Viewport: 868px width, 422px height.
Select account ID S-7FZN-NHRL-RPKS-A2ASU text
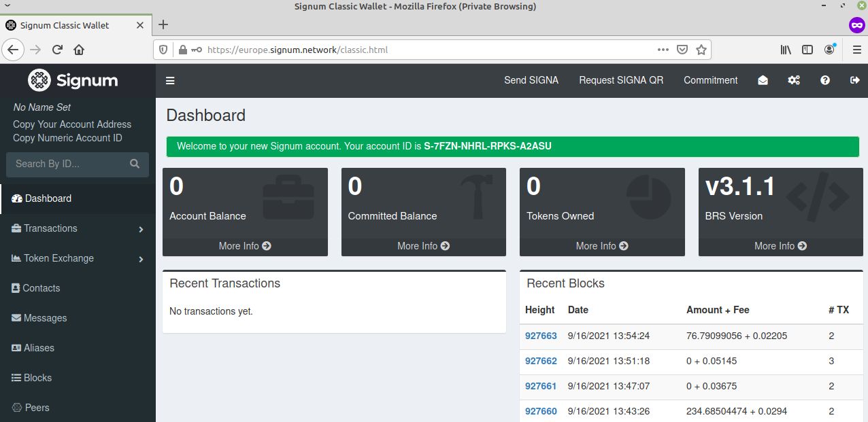coord(488,146)
